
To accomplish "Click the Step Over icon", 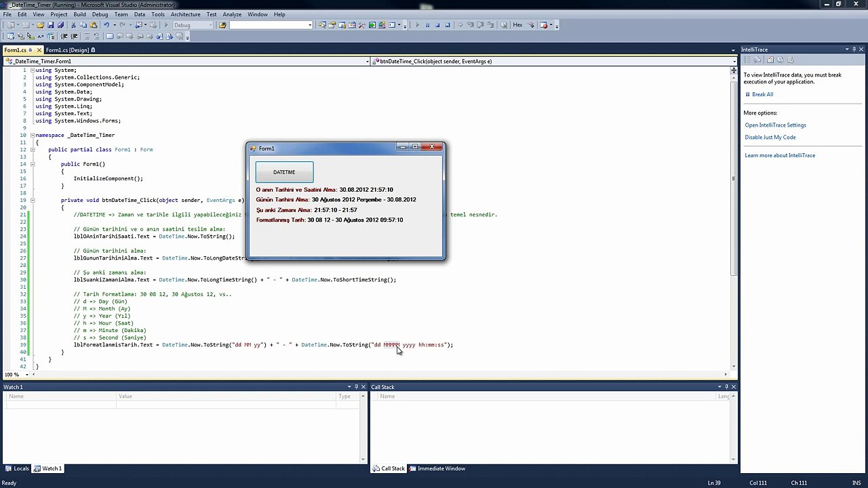I will click(x=480, y=25).
